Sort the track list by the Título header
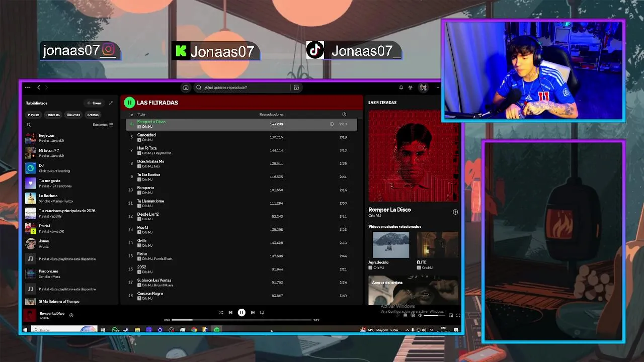The image size is (644, 362). (x=141, y=115)
